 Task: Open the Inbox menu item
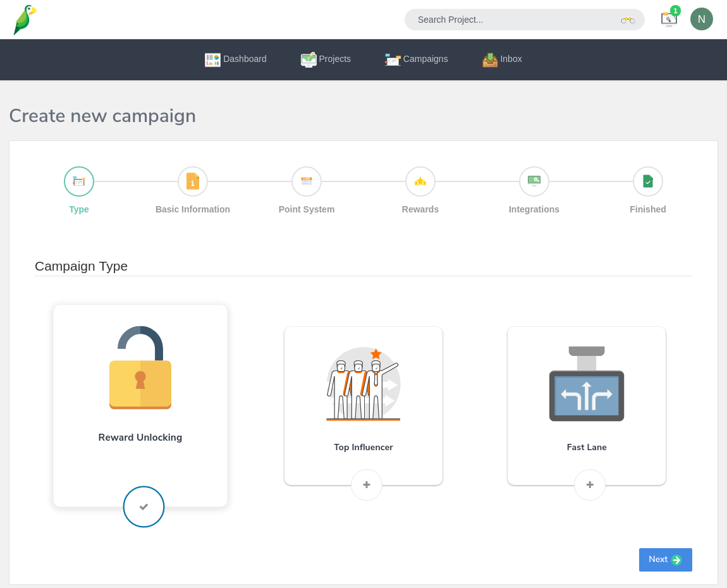tap(502, 59)
